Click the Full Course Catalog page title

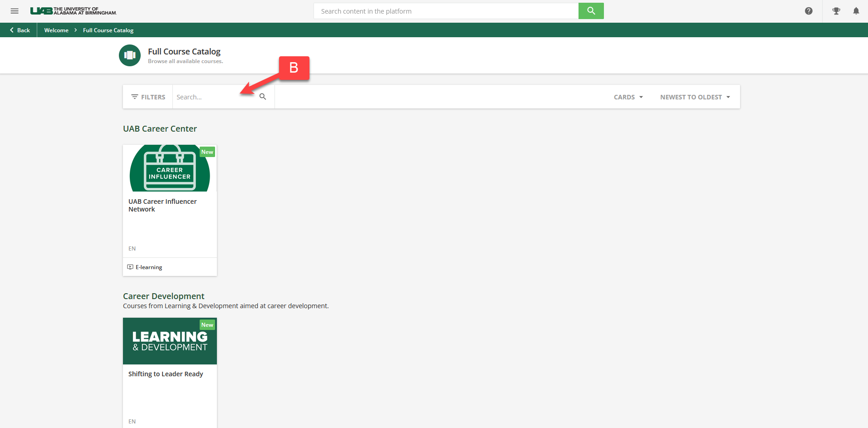(184, 51)
